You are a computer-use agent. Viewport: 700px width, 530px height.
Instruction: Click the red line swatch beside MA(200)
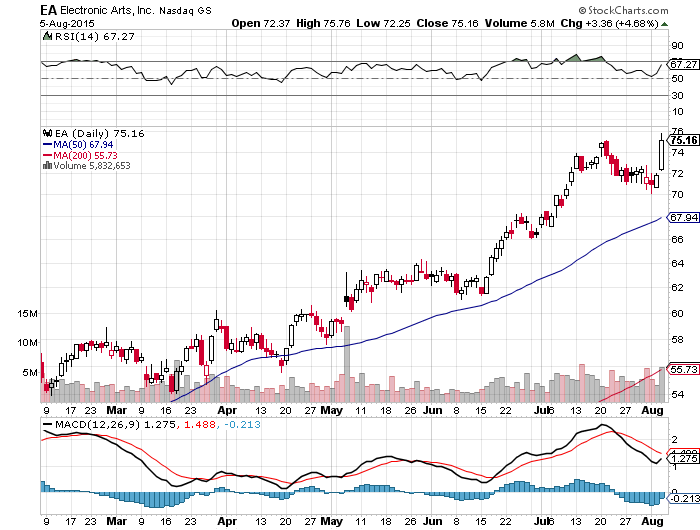tap(47, 155)
